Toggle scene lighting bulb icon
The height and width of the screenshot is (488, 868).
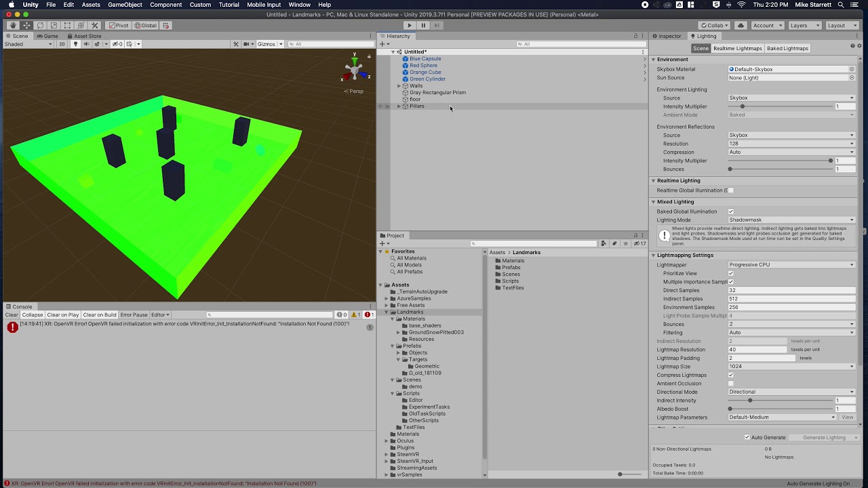click(x=75, y=44)
